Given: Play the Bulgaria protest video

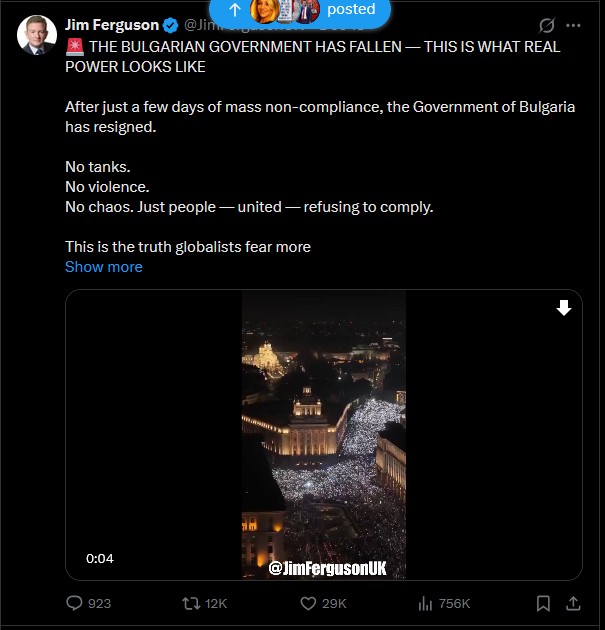Looking at the screenshot, I should pyautogui.click(x=324, y=435).
